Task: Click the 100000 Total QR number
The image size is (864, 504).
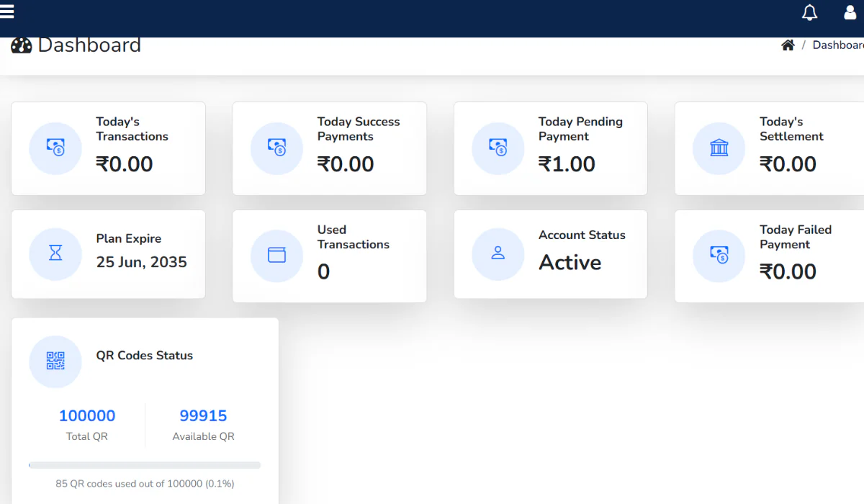Action: 87,416
